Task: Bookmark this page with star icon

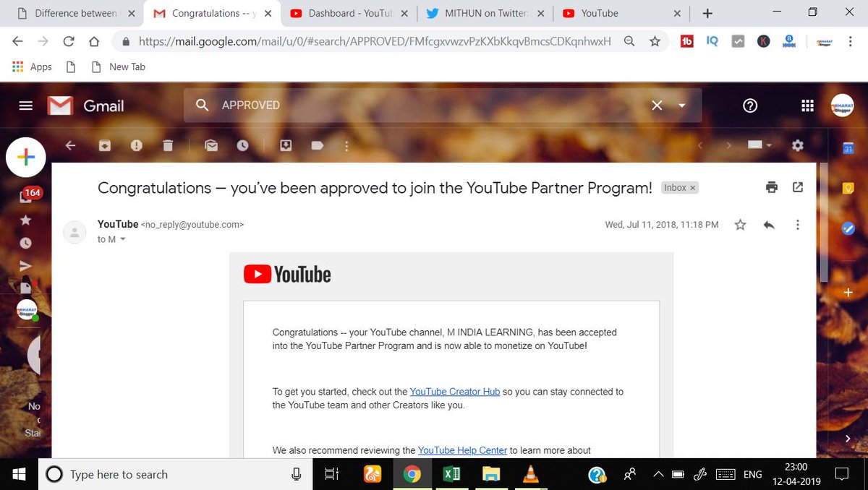Action: [655, 42]
